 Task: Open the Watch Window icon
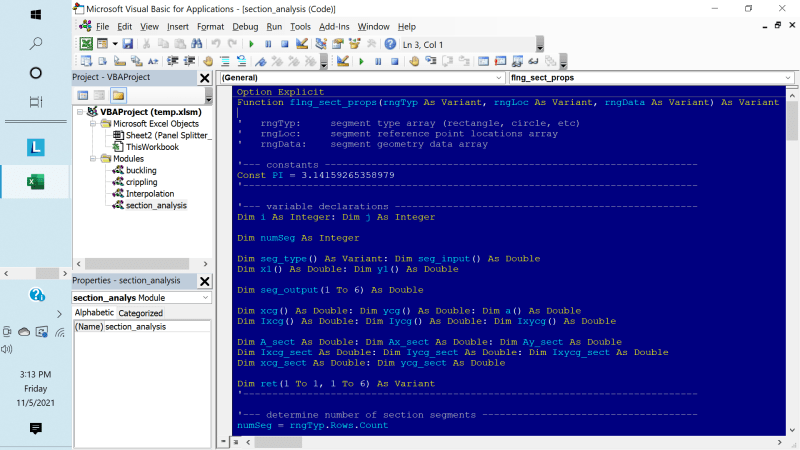(x=517, y=61)
